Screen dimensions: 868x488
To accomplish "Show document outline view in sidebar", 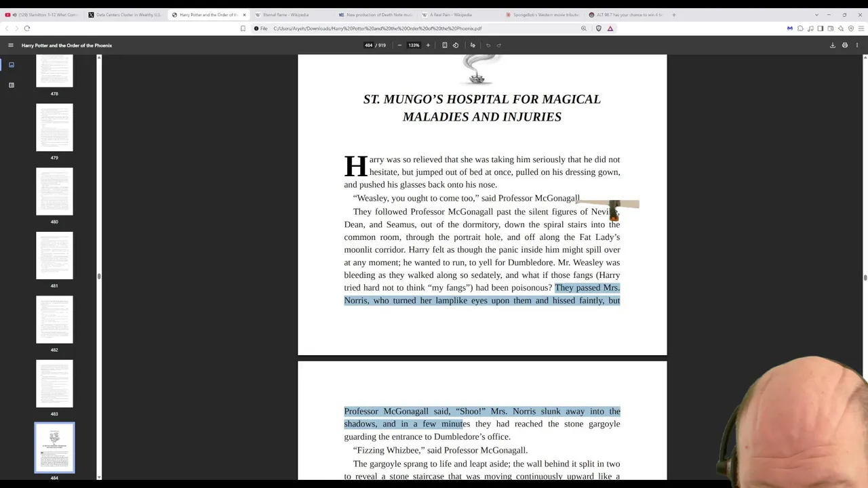I will click(x=12, y=85).
